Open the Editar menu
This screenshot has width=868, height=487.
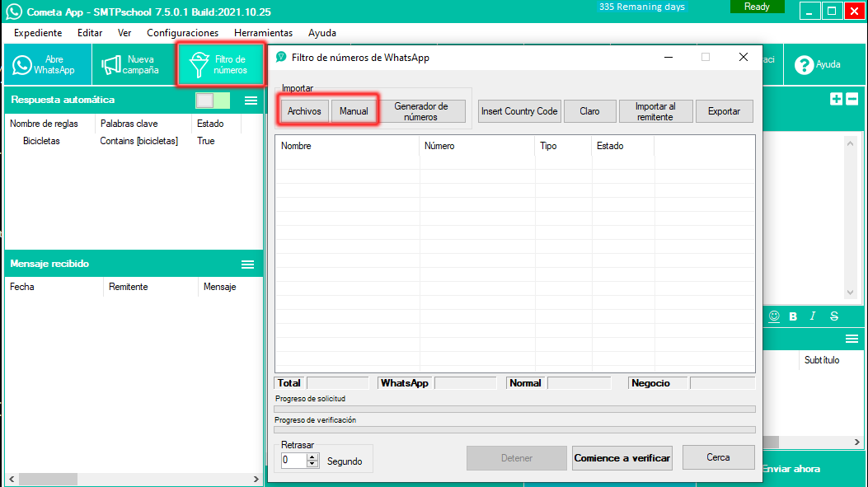point(90,33)
